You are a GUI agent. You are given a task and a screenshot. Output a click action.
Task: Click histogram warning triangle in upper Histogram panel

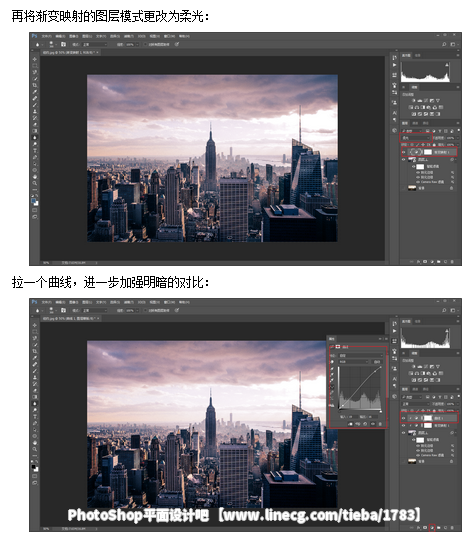coord(447,65)
